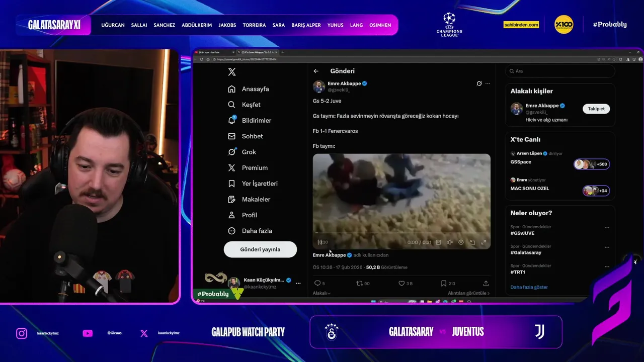Viewport: 644px width, 362px height.
Task: Open Yer İşaretleri bookmarks
Action: click(x=253, y=184)
